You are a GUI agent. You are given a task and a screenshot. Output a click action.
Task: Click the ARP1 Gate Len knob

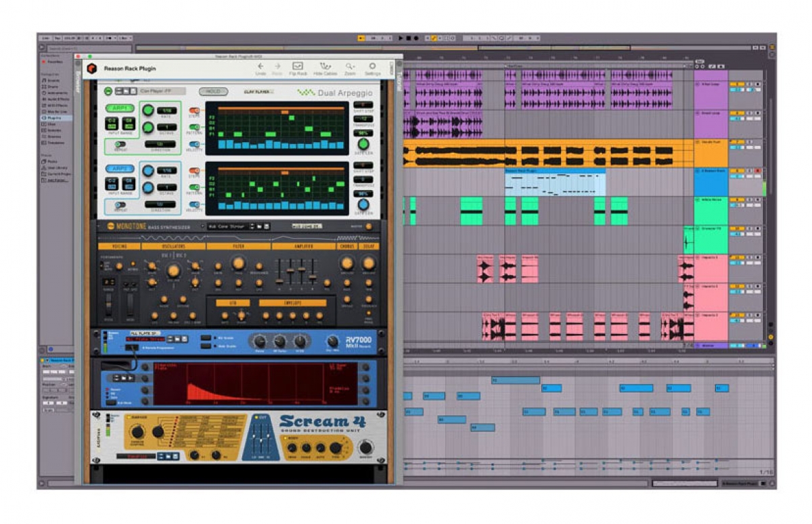point(363,144)
